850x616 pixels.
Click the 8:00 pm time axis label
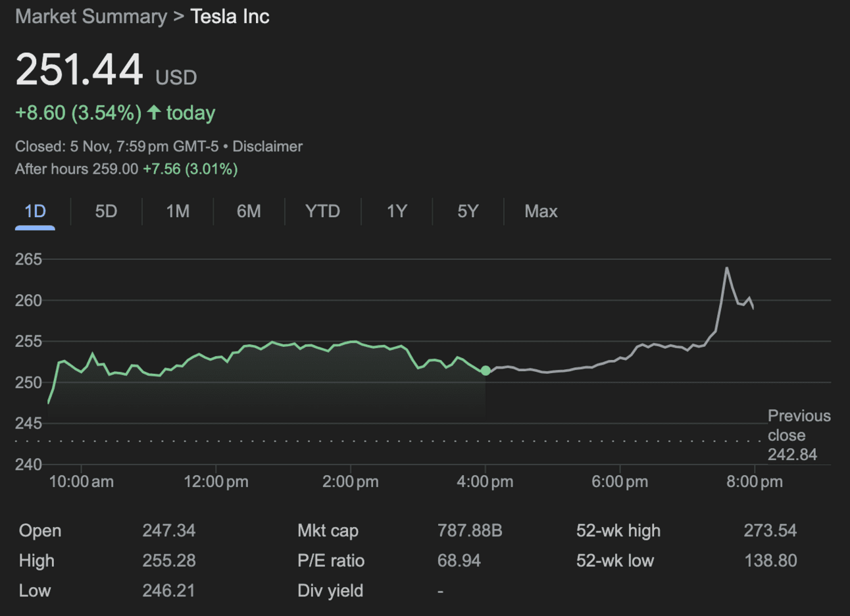pos(755,482)
